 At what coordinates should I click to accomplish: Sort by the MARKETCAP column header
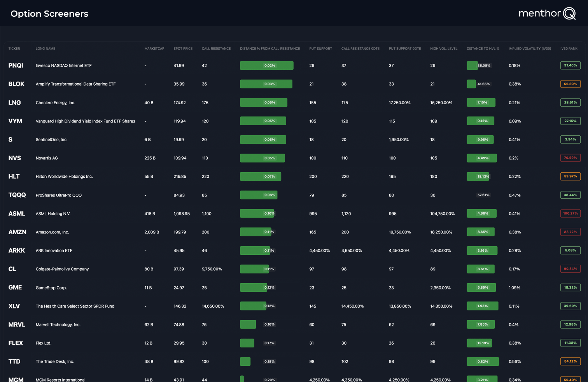(154, 49)
